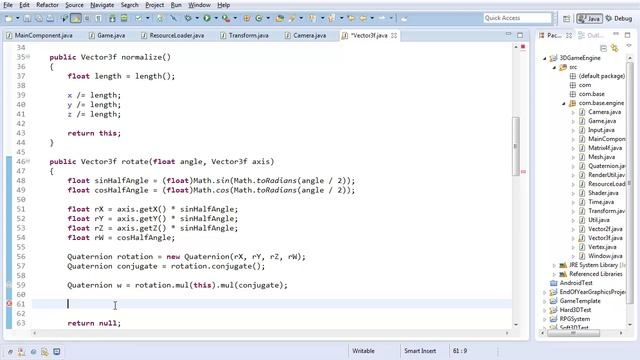Select the RPGSystem project
The width and height of the screenshot is (640, 360).
[574, 319]
